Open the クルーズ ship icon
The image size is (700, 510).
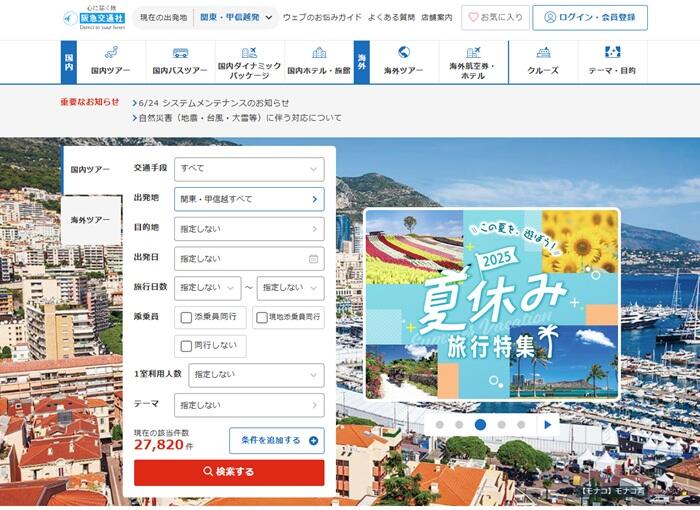(x=543, y=53)
